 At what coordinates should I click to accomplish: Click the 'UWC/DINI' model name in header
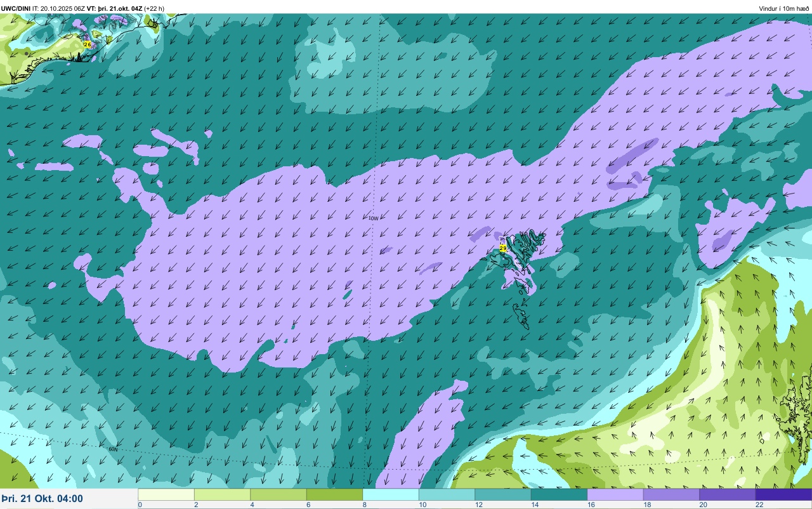click(x=16, y=8)
